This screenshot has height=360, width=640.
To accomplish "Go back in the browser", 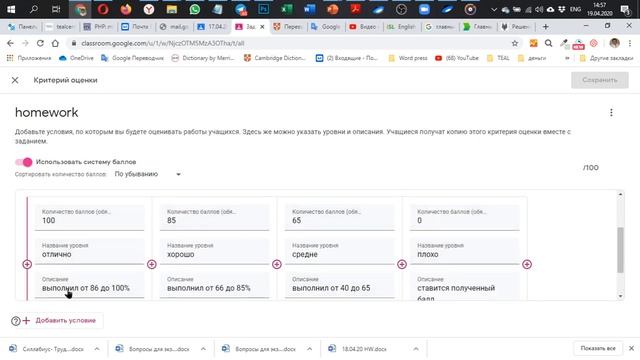I will point(10,43).
